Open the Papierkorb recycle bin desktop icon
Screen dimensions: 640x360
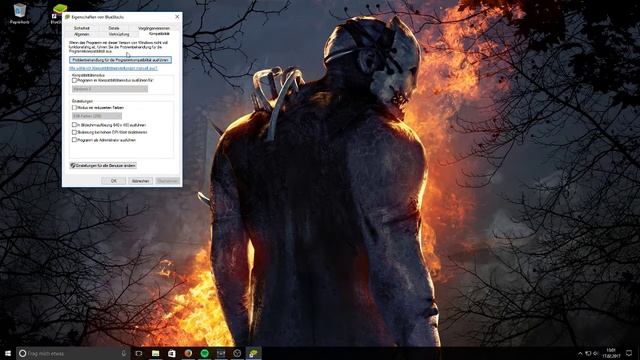pyautogui.click(x=19, y=13)
